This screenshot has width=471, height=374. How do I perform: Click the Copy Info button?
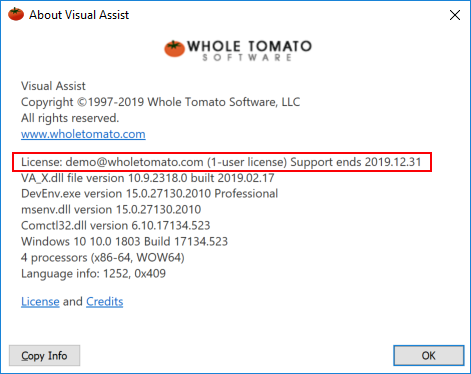pos(44,356)
